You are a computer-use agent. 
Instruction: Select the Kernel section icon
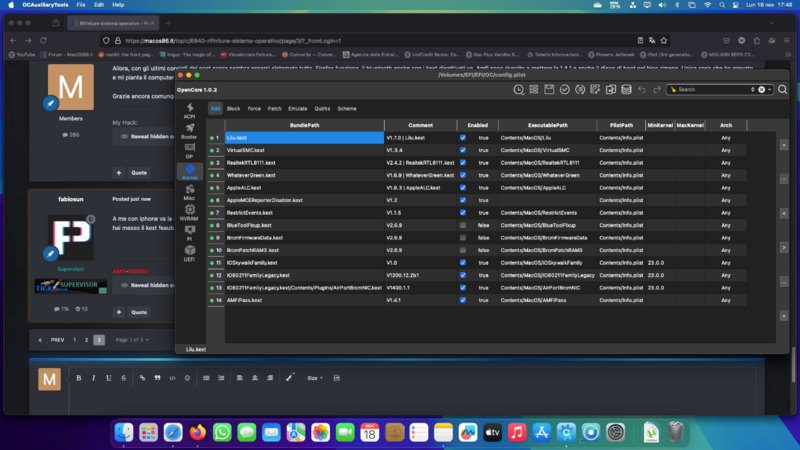click(190, 171)
